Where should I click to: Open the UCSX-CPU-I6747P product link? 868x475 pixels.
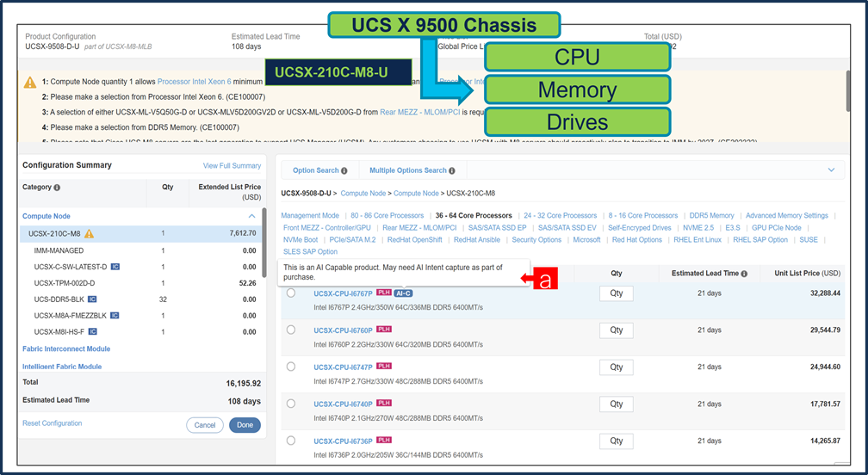point(343,367)
